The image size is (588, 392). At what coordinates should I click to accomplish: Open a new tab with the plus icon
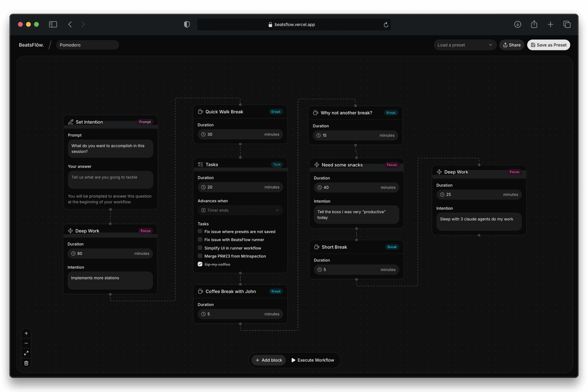click(550, 24)
